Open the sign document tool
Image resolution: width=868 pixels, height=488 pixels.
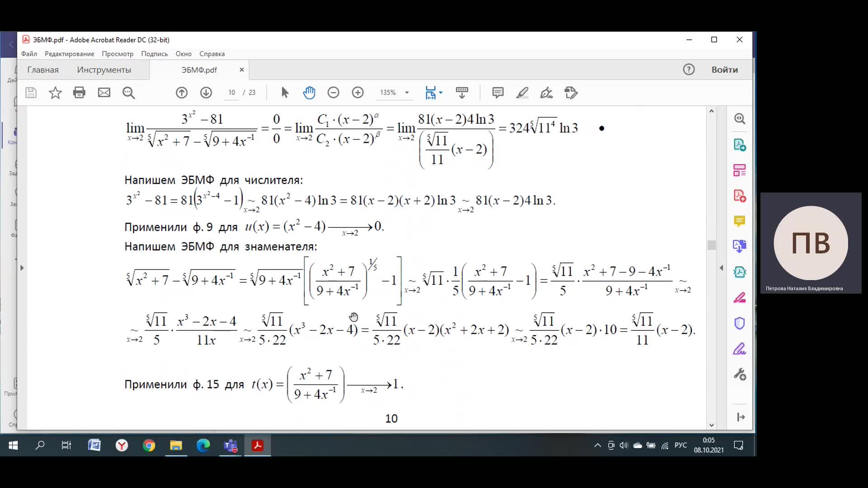pos(547,93)
